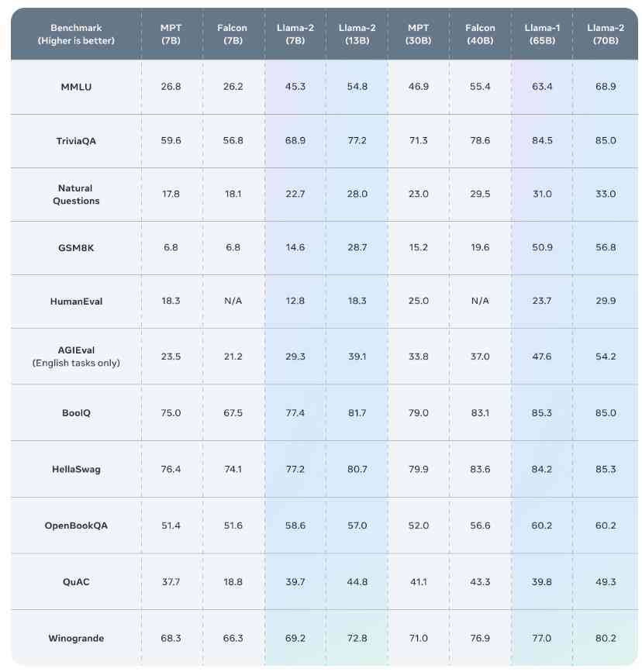Select the MPT (7B) column header

pos(171,34)
